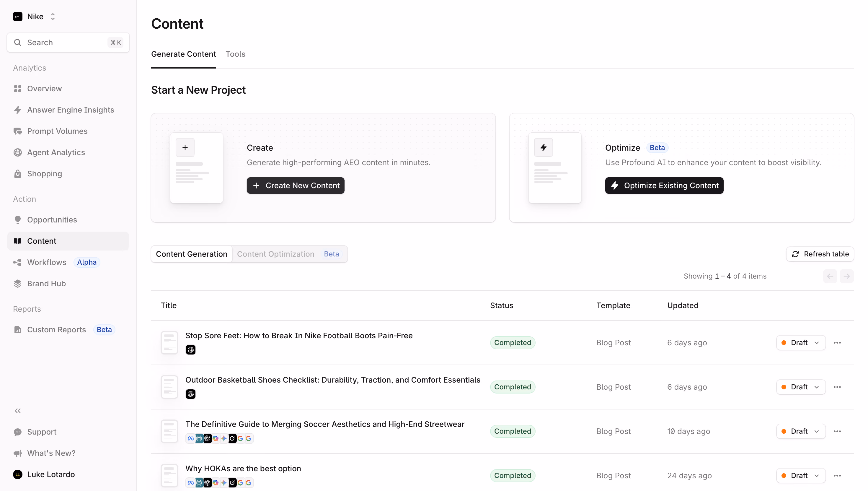
Task: Click the Agent Analytics globe icon
Action: pos(17,152)
